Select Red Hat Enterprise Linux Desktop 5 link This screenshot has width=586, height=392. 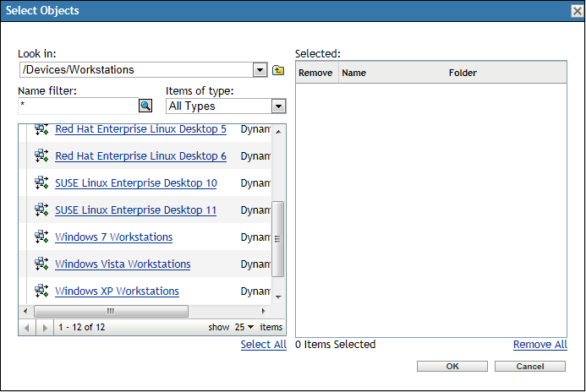click(x=140, y=128)
